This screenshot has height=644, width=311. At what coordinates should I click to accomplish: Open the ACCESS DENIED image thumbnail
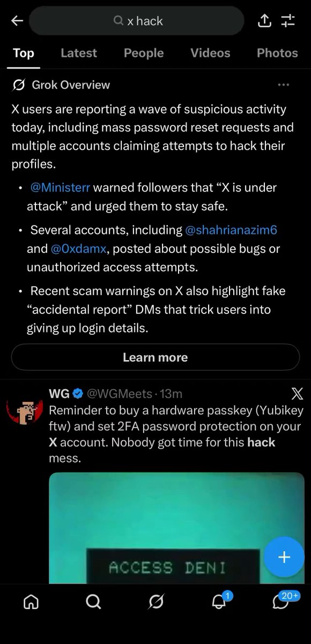point(176,528)
